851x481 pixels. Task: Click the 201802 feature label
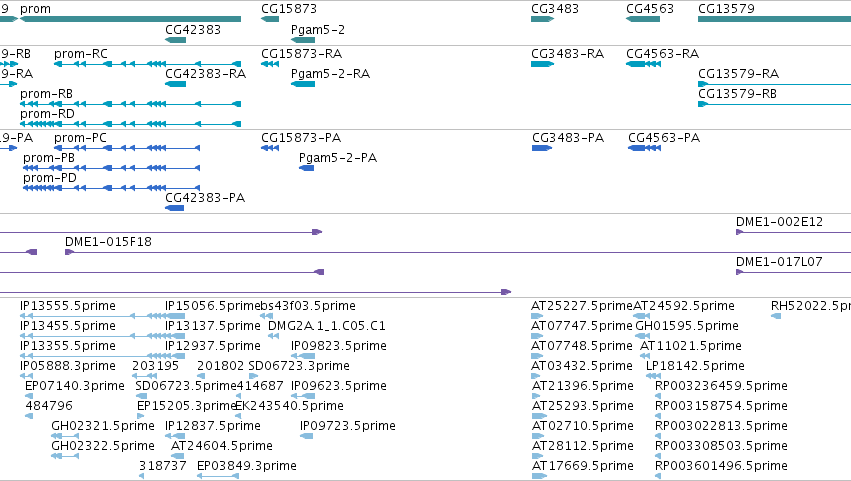220,366
